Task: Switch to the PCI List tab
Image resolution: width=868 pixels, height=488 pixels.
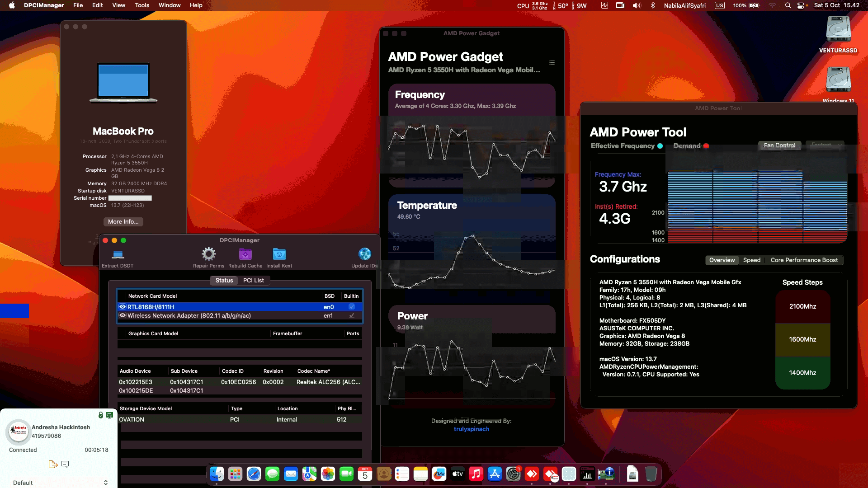Action: 254,280
